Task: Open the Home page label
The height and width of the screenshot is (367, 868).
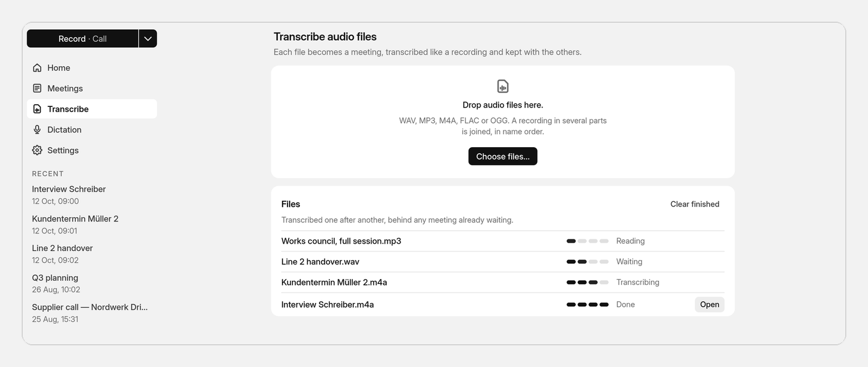Action: click(x=59, y=68)
